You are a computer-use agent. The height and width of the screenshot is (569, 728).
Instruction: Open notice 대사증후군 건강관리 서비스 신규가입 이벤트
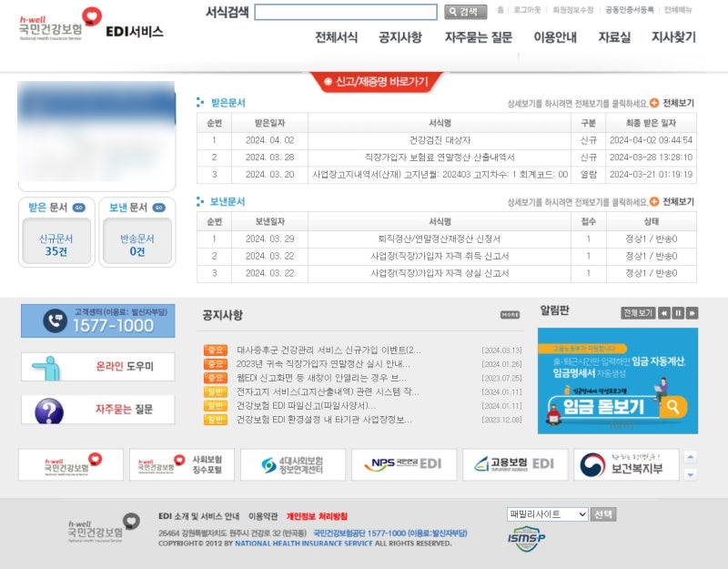point(329,350)
